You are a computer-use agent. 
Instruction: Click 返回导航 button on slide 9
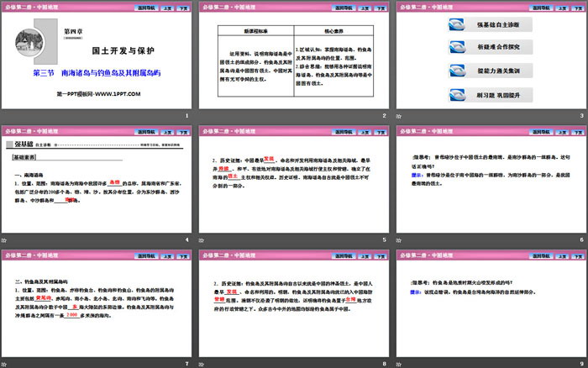pos(541,256)
